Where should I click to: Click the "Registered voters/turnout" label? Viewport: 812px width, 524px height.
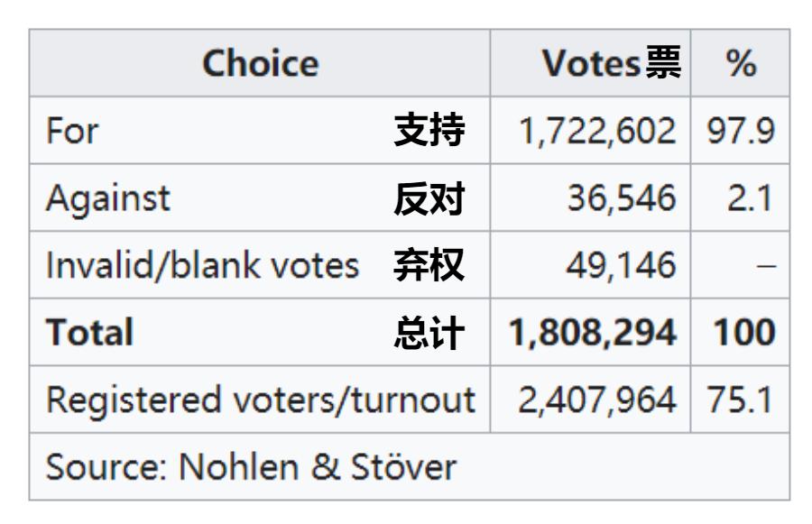261,400
